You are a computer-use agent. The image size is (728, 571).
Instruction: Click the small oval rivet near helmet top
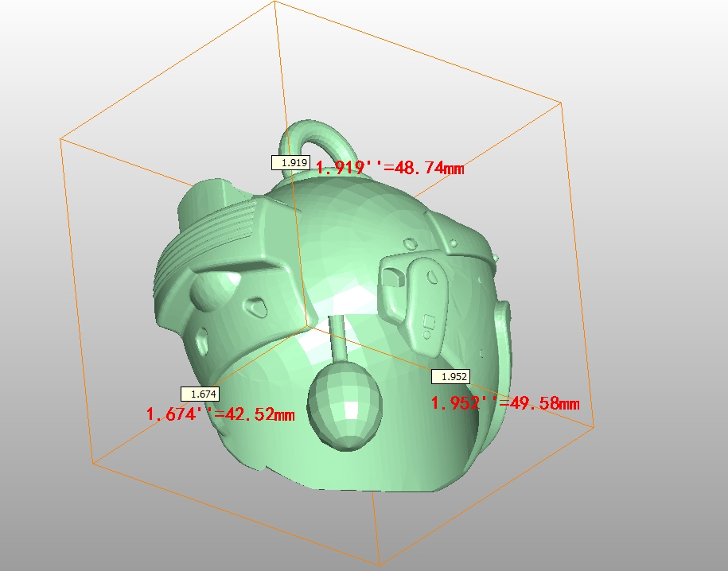[410, 242]
